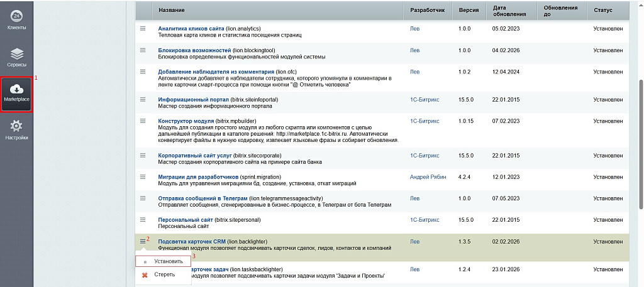Open the Настройки gear section
Image resolution: width=644 pixels, height=287 pixels.
tap(16, 131)
